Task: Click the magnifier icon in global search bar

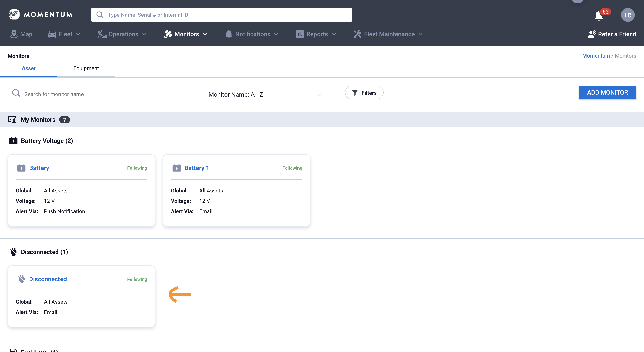Action: coord(100,15)
